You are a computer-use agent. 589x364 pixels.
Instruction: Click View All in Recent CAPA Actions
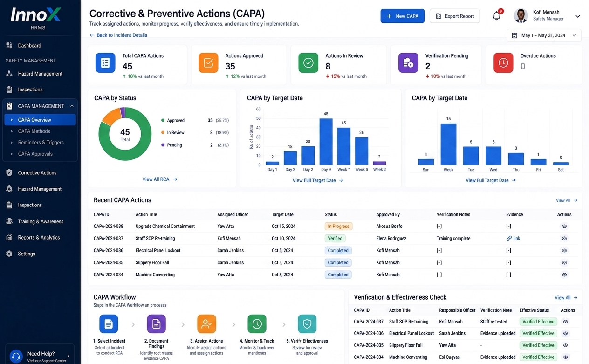(x=567, y=200)
